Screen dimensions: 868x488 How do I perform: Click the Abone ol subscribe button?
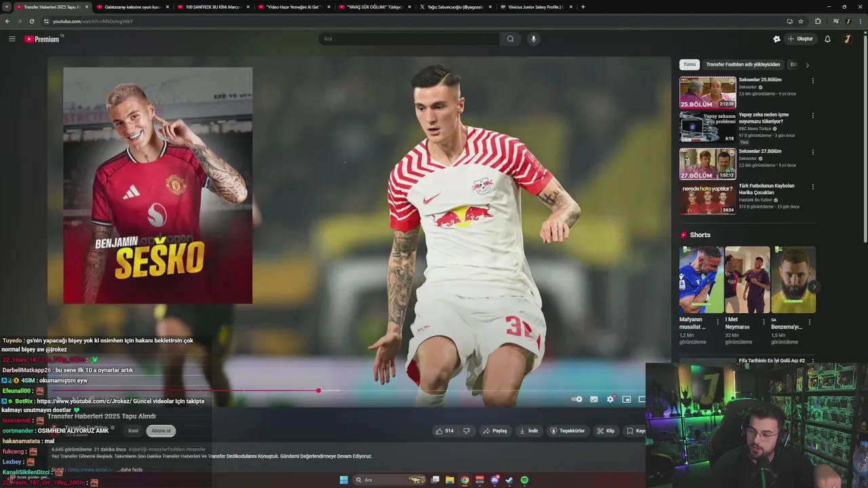click(161, 430)
